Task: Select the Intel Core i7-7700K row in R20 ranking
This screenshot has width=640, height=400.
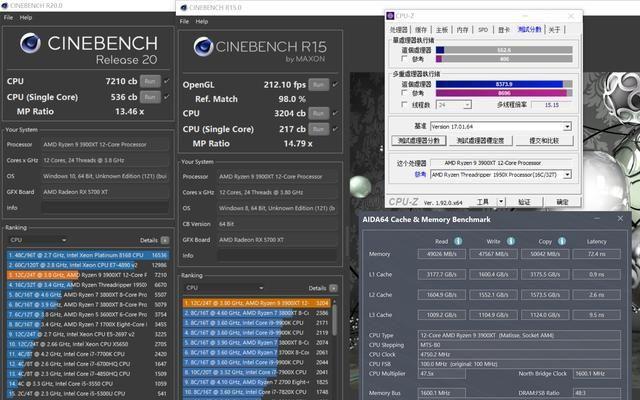Action: 87,354
